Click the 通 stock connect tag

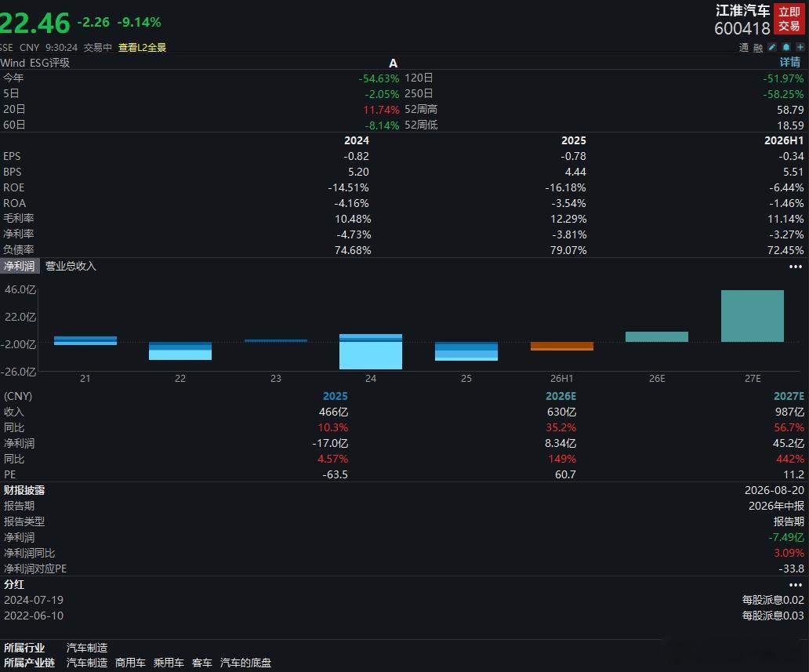pyautogui.click(x=743, y=48)
